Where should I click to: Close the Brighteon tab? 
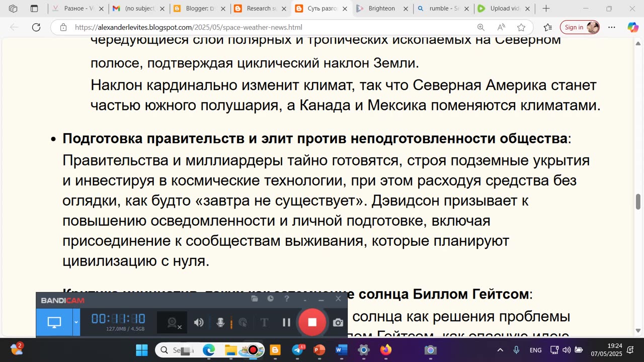click(x=405, y=9)
